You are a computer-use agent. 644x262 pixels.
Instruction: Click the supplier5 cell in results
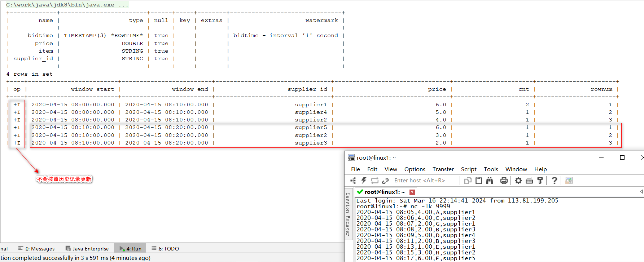(311, 128)
